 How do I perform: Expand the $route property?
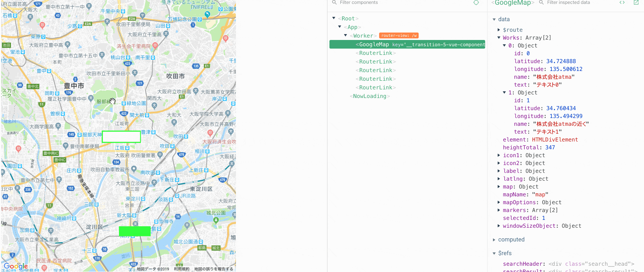pos(499,30)
